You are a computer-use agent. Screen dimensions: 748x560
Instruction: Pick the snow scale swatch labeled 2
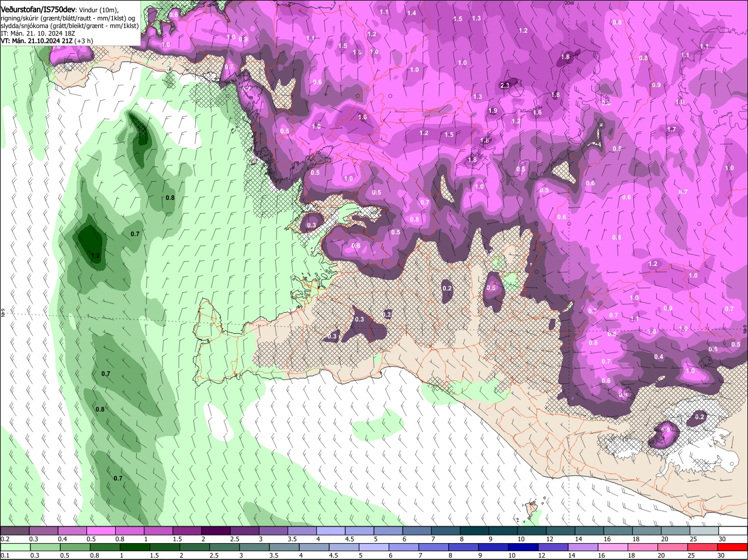point(217,530)
